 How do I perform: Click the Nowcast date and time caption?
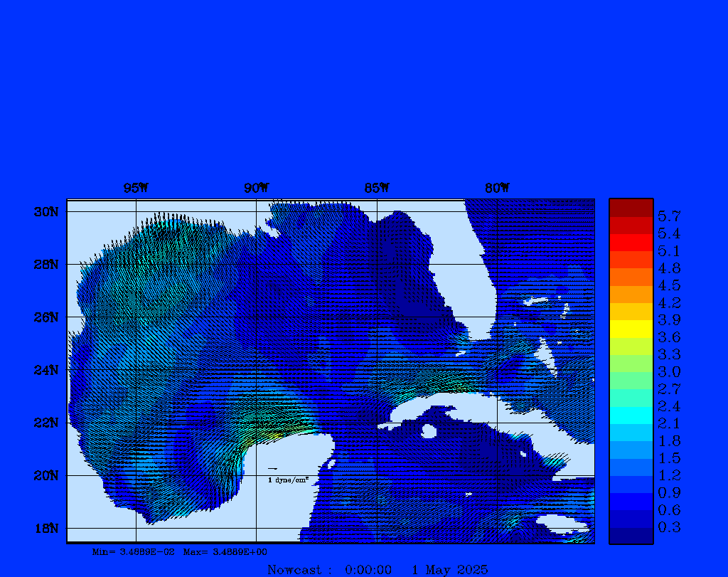[378, 569]
